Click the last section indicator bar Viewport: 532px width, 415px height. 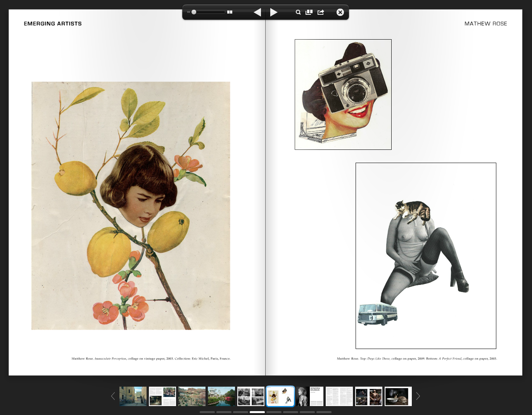[x=324, y=412]
